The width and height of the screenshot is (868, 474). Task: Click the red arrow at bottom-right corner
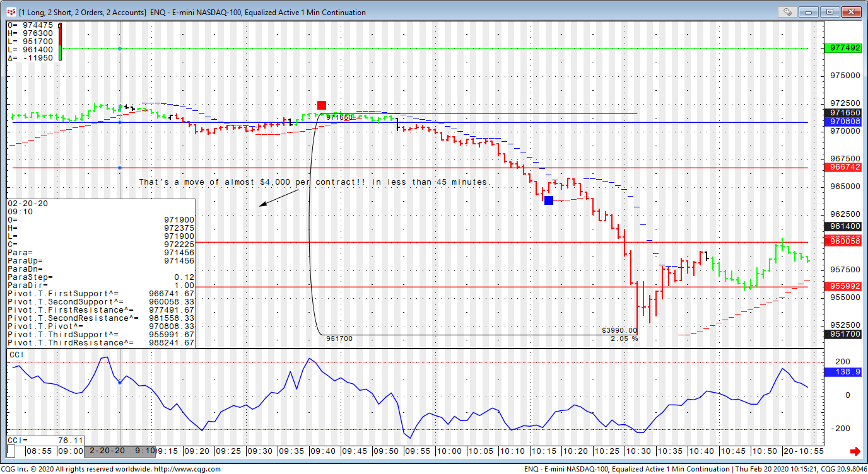(855, 451)
